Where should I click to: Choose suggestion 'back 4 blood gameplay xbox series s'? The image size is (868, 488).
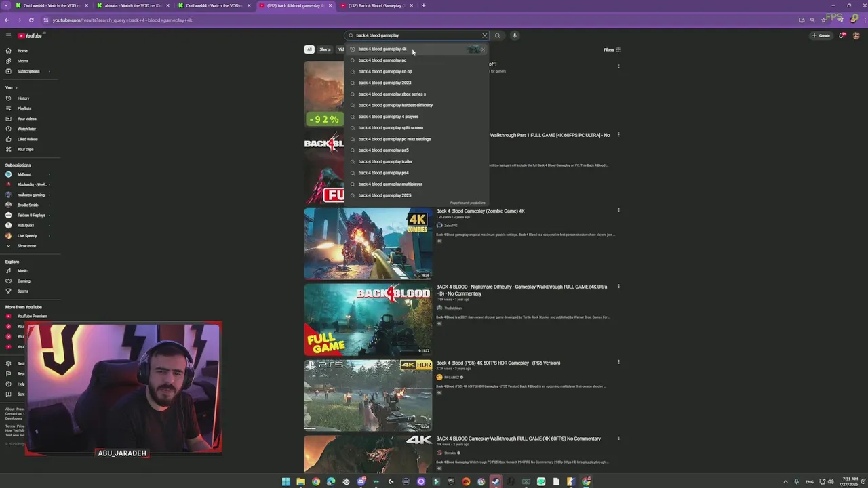[x=416, y=94]
